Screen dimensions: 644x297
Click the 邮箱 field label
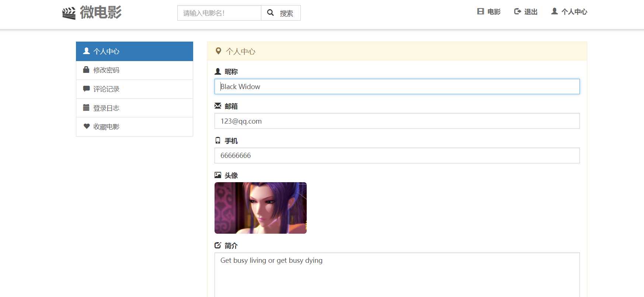pyautogui.click(x=231, y=106)
